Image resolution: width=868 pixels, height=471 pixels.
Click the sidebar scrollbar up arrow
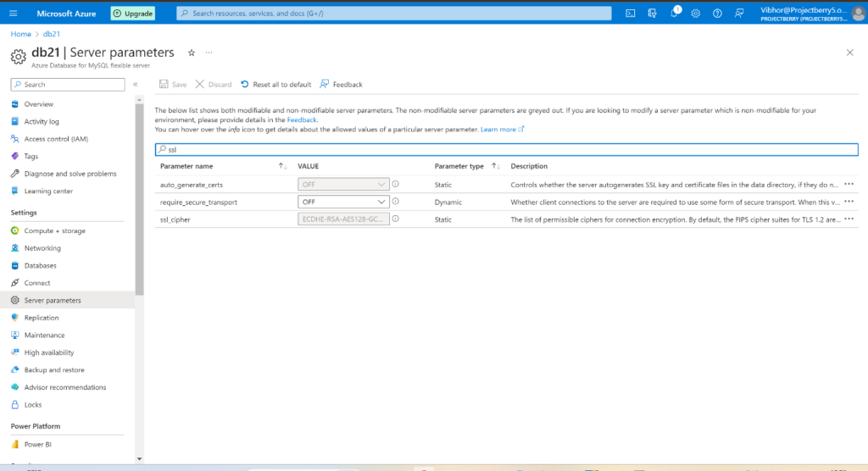coord(139,100)
